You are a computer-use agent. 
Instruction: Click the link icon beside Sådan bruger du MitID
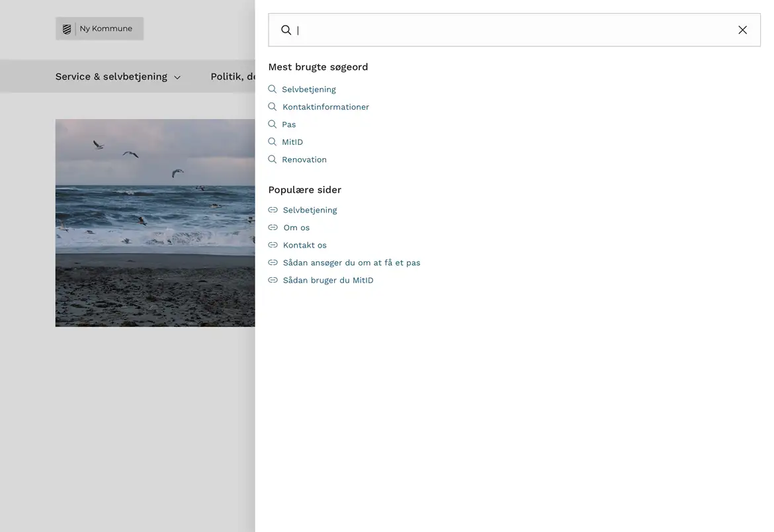[x=273, y=280]
